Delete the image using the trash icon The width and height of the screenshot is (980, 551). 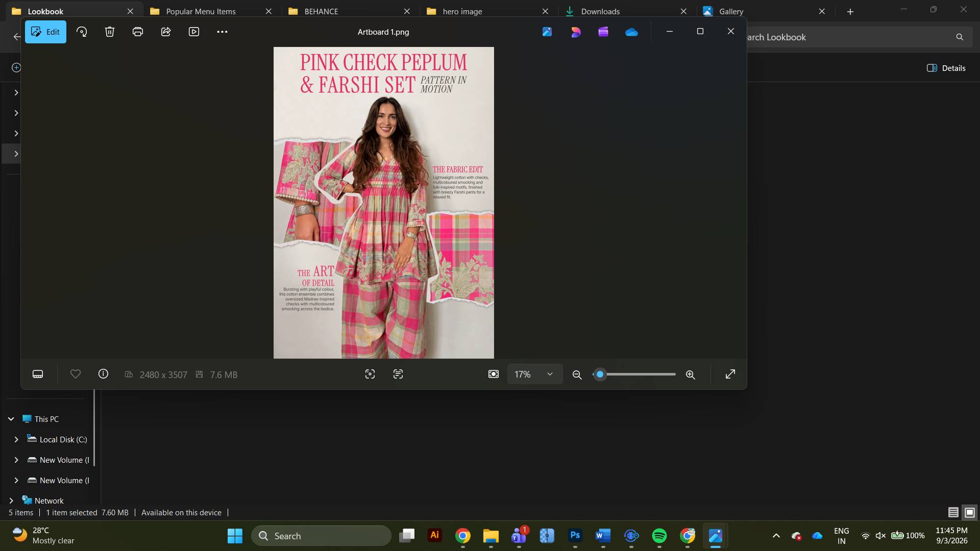(110, 32)
